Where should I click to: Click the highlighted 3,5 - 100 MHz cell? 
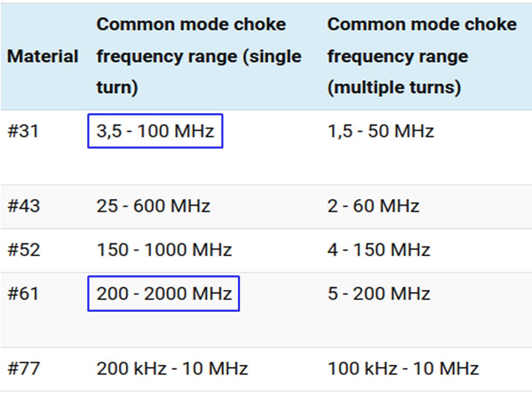click(155, 131)
